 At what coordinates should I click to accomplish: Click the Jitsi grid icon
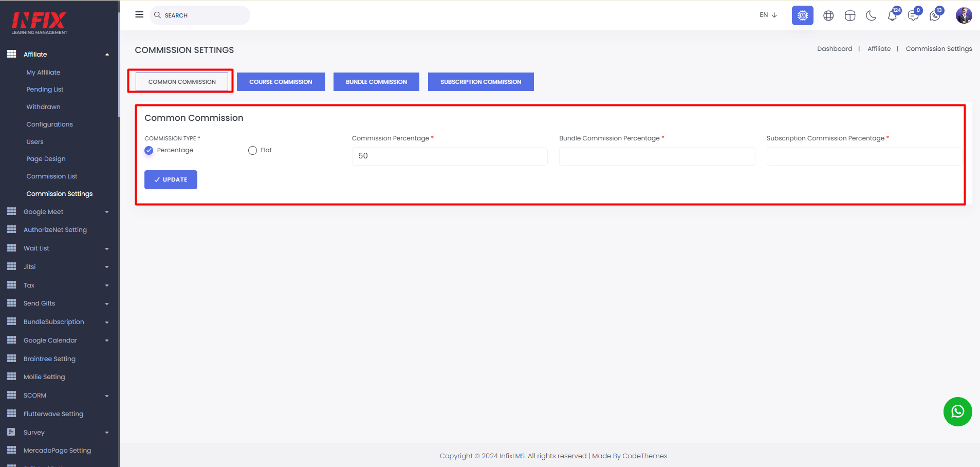(11, 266)
